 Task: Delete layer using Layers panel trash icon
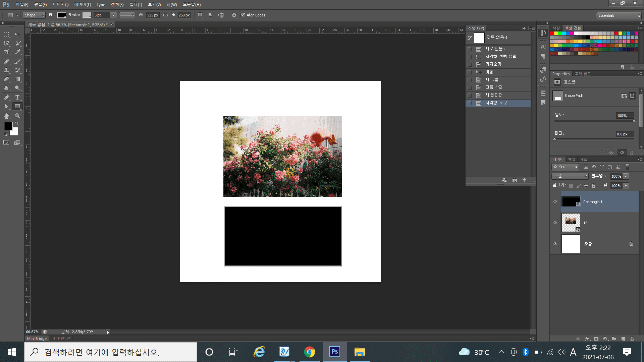click(632, 339)
